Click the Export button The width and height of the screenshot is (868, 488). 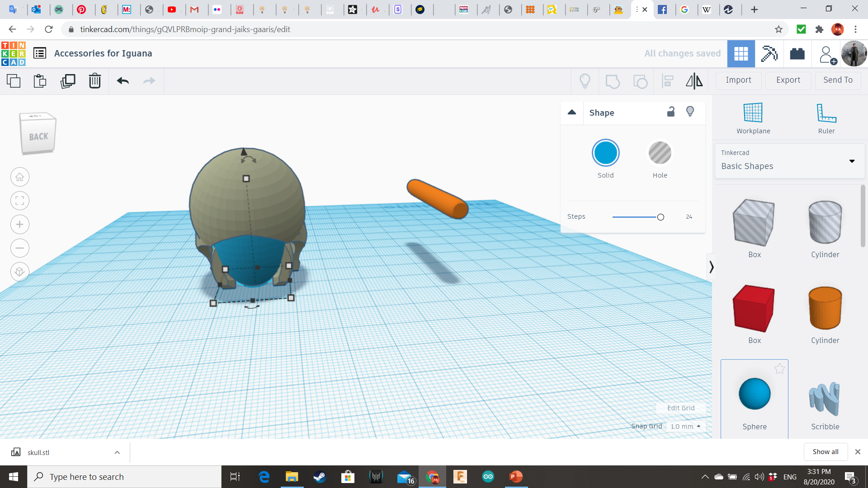(x=788, y=80)
